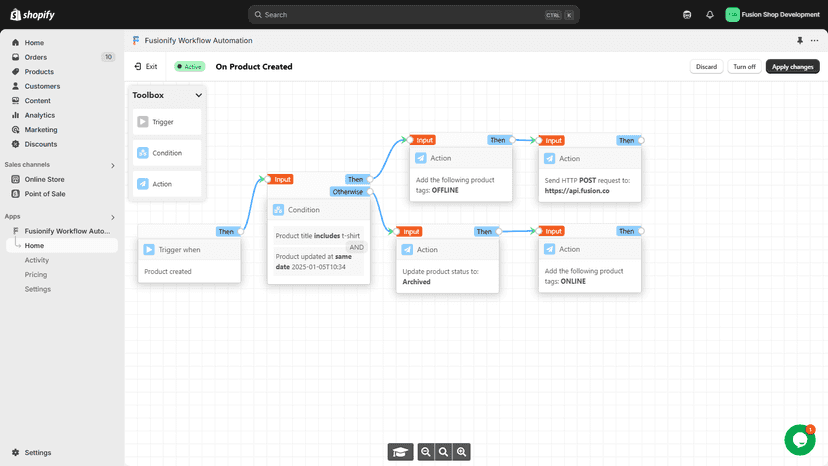Open Discounts in the sidebar
This screenshot has width=828, height=466.
(x=40, y=144)
